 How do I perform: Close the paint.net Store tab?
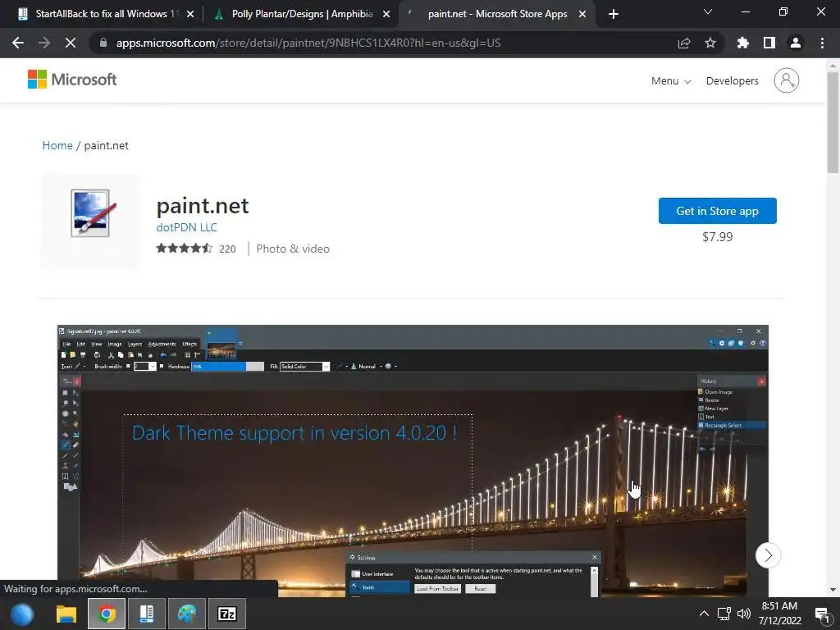click(582, 15)
